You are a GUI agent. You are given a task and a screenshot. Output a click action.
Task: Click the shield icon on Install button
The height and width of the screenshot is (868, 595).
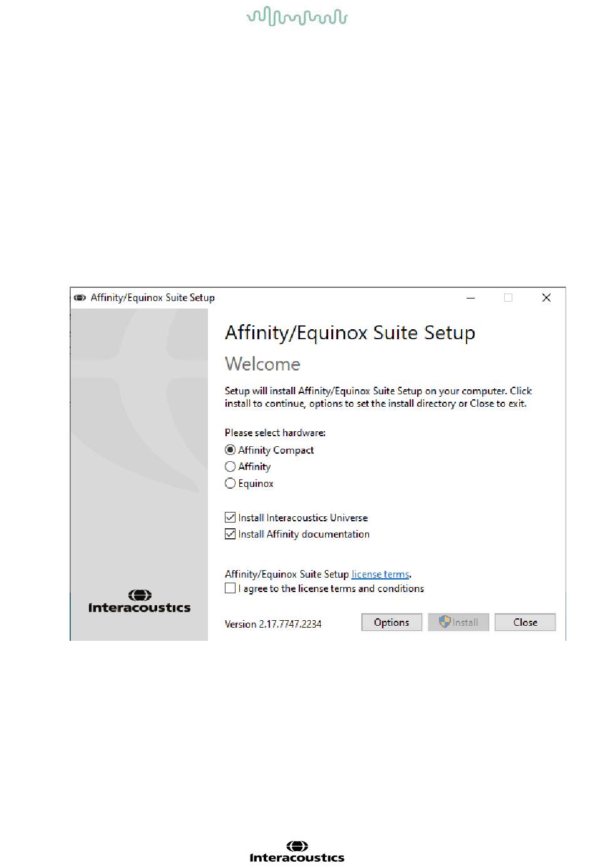pyautogui.click(x=445, y=621)
